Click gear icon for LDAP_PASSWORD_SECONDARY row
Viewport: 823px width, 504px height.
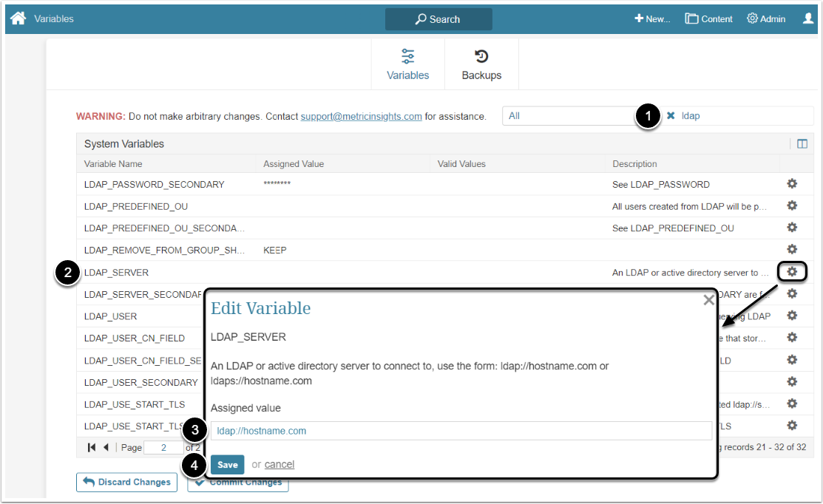point(792,184)
